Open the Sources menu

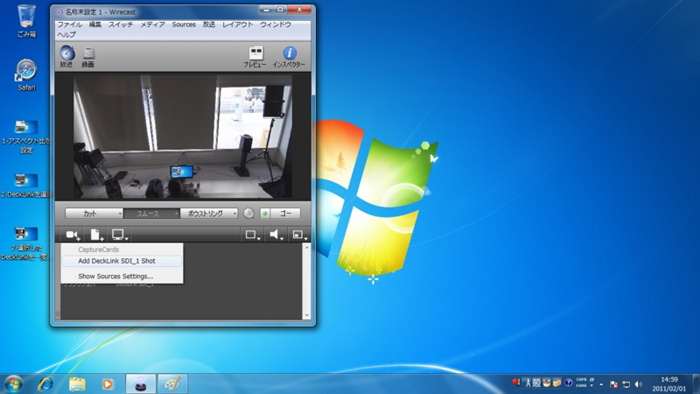pos(184,25)
